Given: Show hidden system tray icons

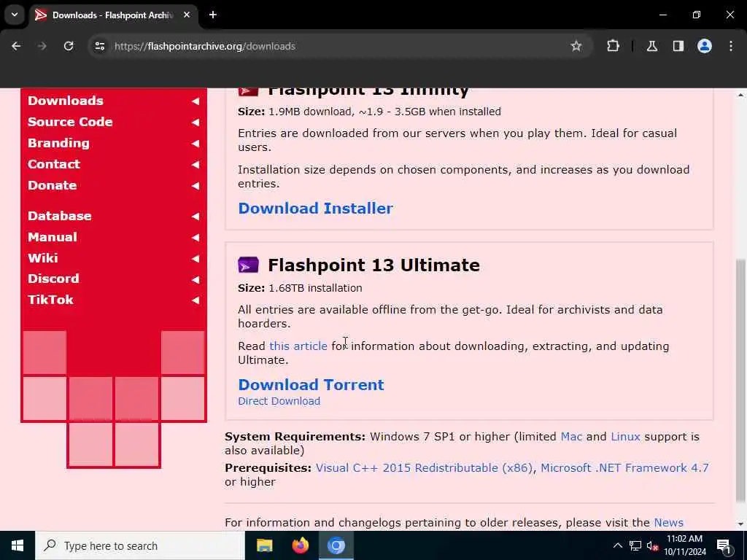Looking at the screenshot, I should coord(617,545).
